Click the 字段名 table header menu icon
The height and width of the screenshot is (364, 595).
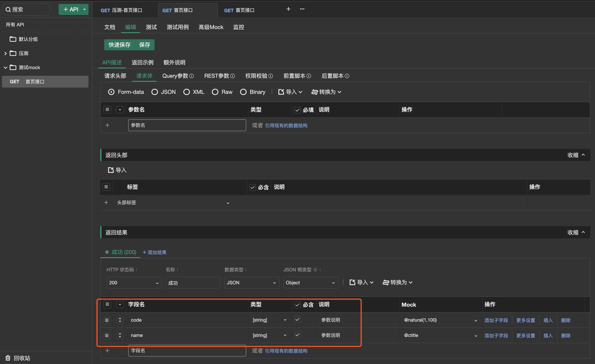pos(107,305)
